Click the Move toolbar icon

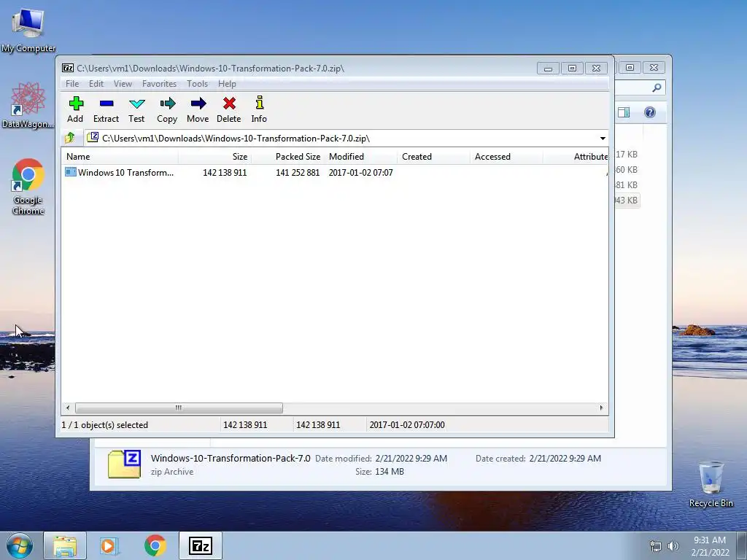pyautogui.click(x=198, y=109)
